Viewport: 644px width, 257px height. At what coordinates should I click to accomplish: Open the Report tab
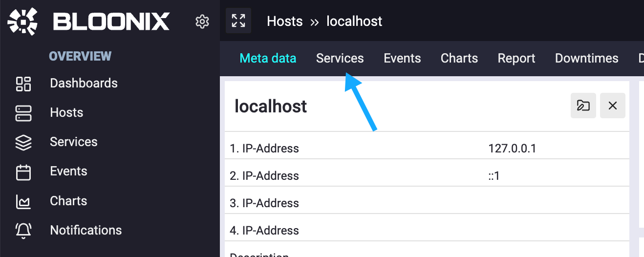(516, 58)
